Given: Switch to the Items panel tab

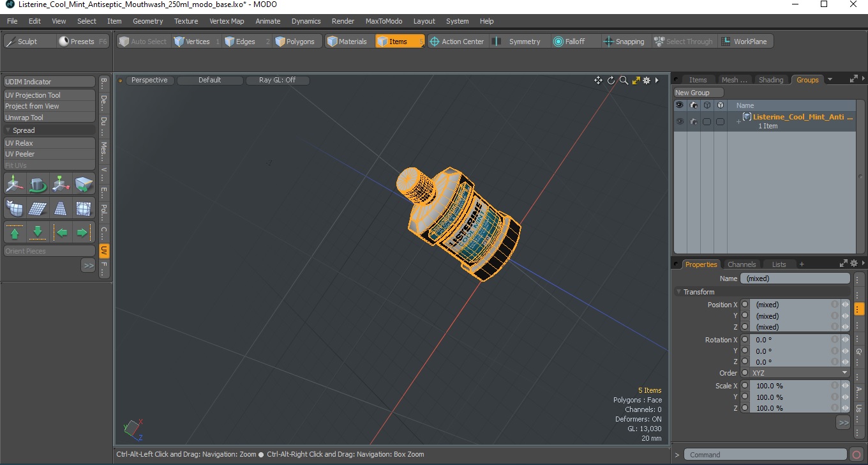Looking at the screenshot, I should click(x=698, y=80).
